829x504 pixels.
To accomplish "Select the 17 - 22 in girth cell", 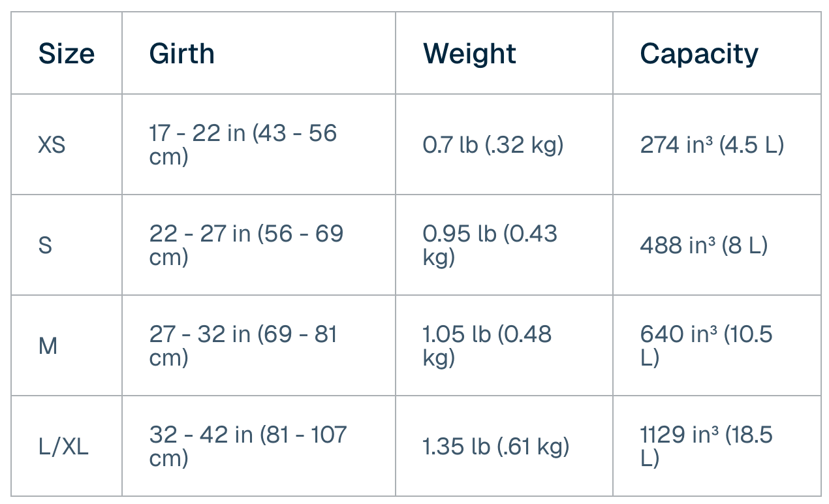I will point(243,144).
